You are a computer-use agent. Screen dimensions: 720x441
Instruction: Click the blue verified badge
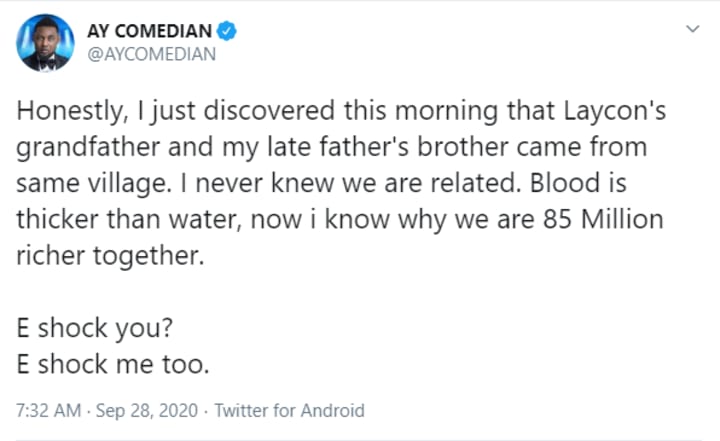coord(228,32)
